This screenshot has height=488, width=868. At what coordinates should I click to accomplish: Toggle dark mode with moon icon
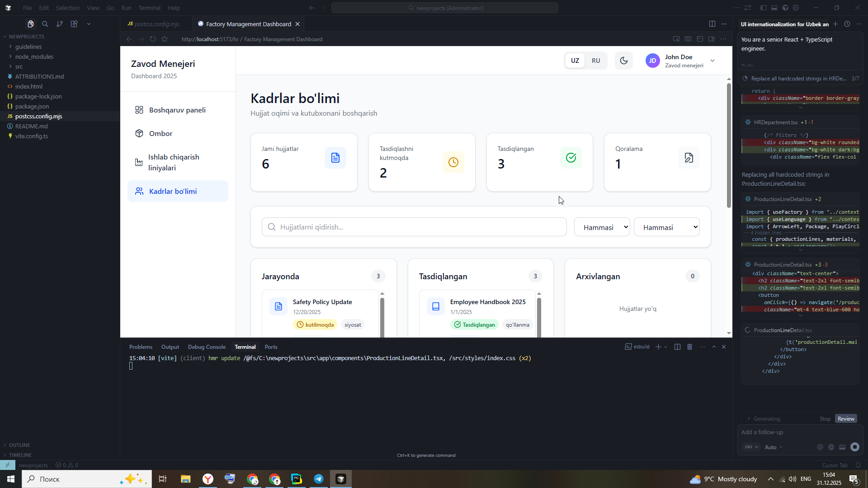click(x=624, y=61)
